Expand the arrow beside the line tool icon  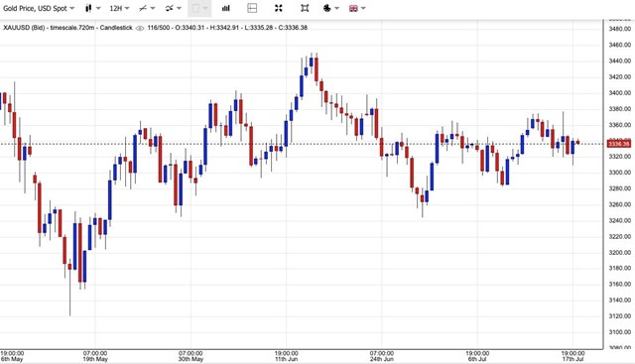pyautogui.click(x=153, y=8)
